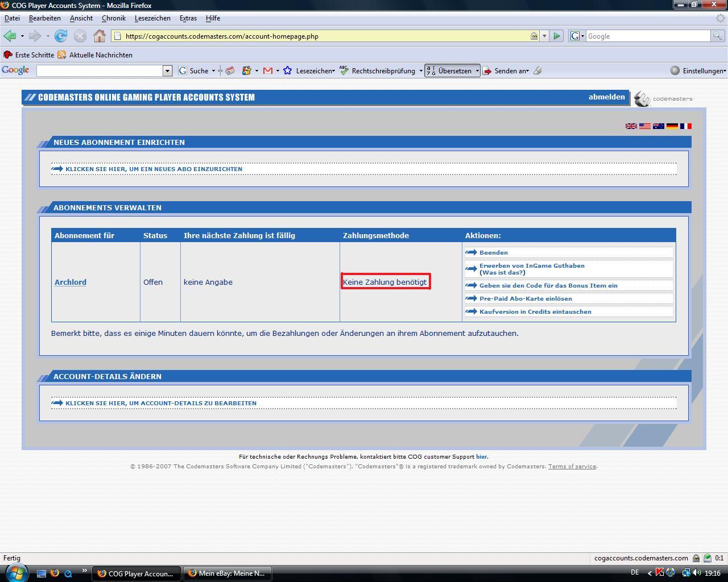The height and width of the screenshot is (582, 728).
Task: Click the Forward navigation arrow
Action: [35, 36]
